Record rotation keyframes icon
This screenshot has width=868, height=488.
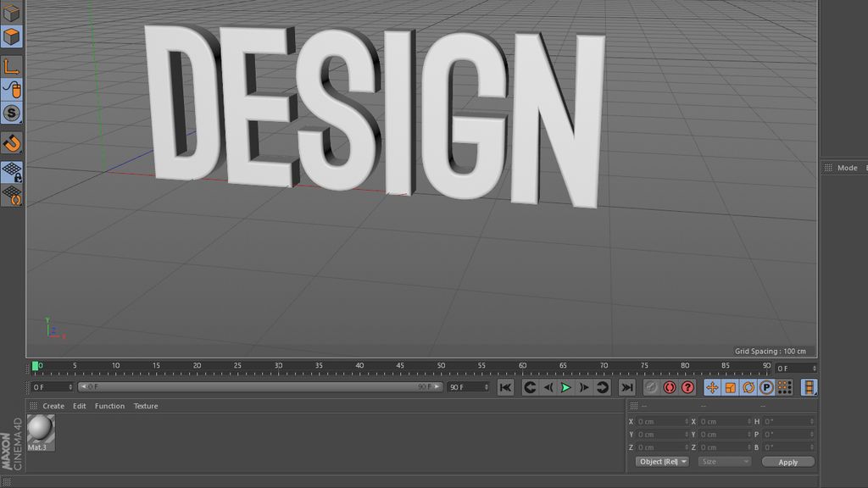click(750, 387)
